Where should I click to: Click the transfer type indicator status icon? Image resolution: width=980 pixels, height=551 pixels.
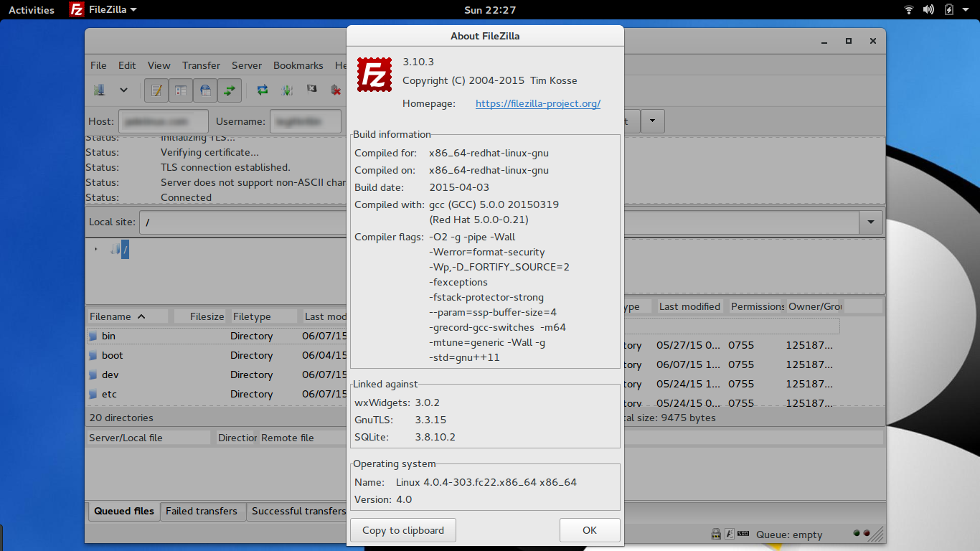pos(730,534)
